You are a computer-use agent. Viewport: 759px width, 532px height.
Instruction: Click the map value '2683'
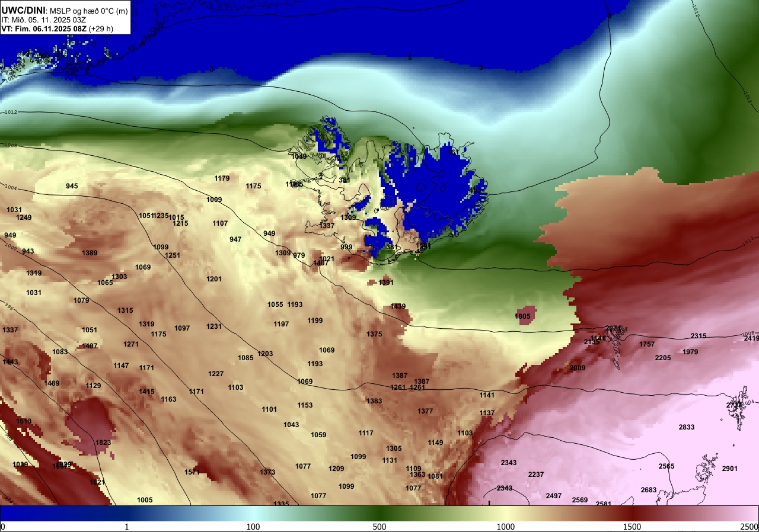click(649, 490)
